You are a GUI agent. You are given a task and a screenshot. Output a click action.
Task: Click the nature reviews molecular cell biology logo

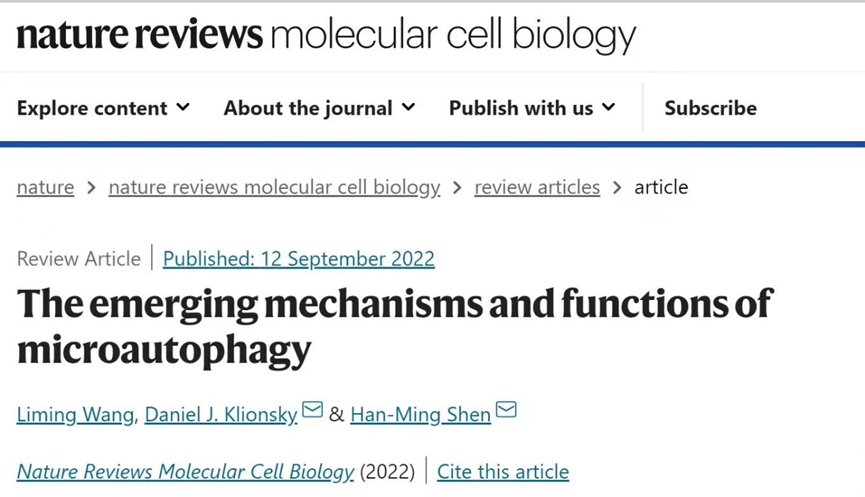326,36
